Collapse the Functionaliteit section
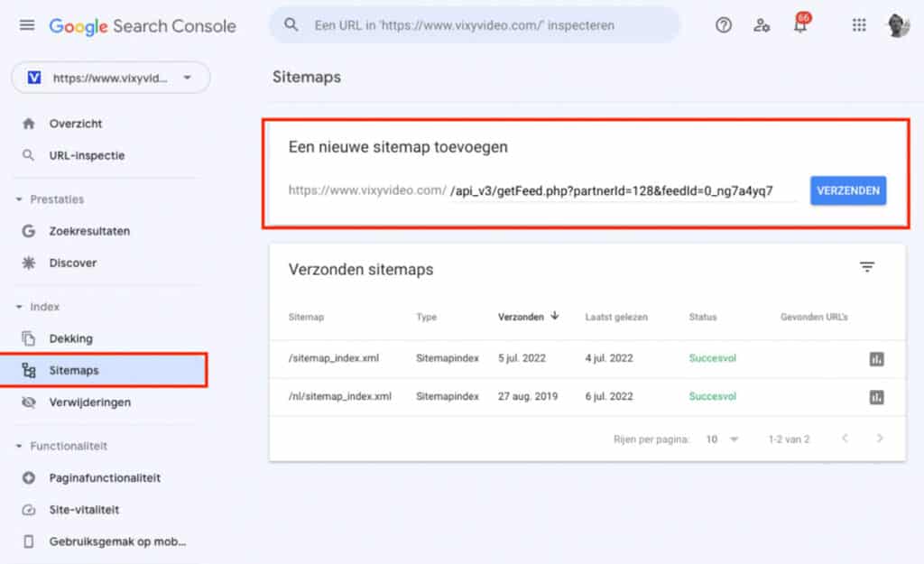This screenshot has height=564, width=924. coord(19,446)
